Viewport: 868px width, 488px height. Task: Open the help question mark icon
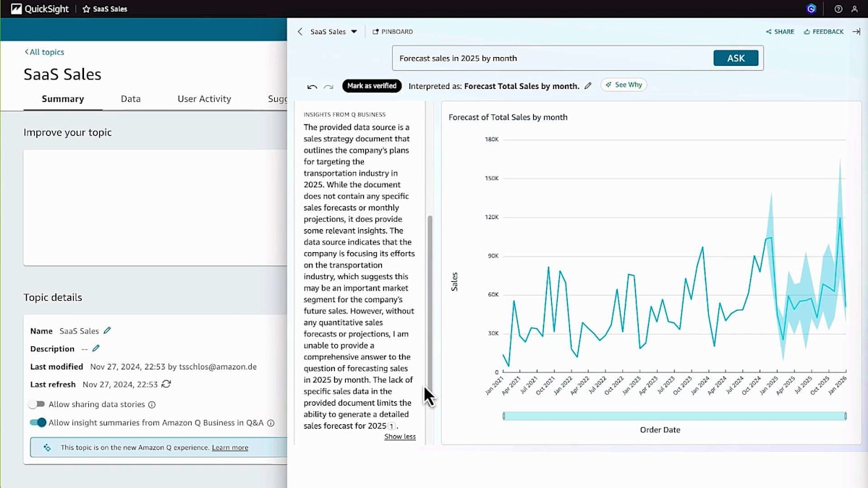(838, 9)
